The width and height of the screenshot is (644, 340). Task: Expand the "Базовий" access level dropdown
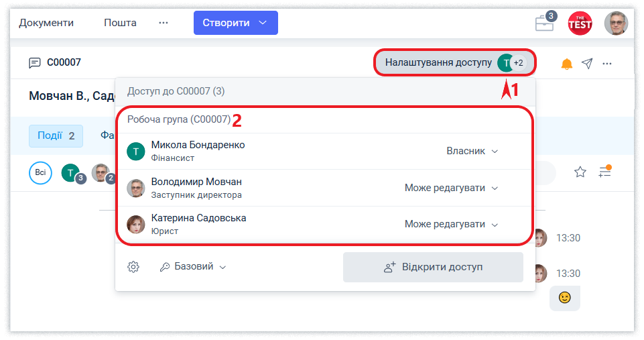pyautogui.click(x=193, y=266)
